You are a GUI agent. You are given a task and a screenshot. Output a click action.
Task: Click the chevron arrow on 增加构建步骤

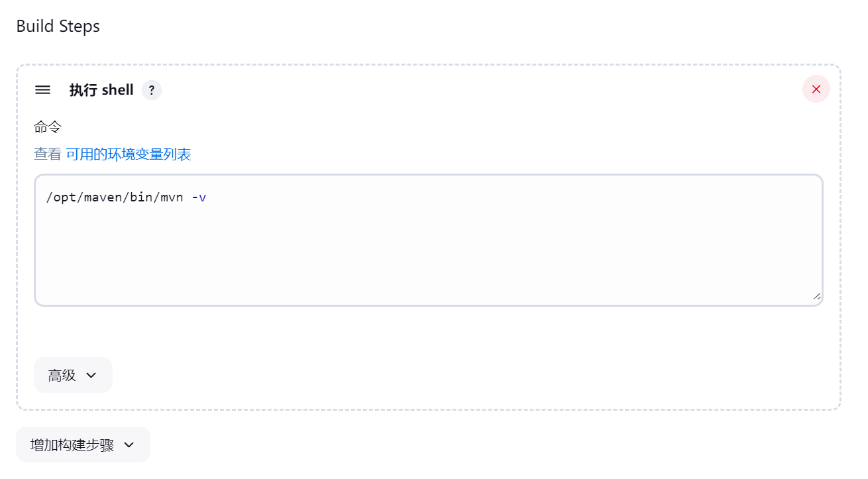[x=129, y=445]
